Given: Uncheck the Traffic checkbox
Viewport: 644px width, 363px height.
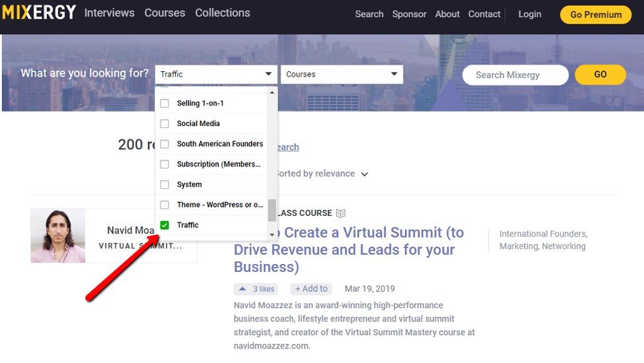Looking at the screenshot, I should (x=164, y=225).
